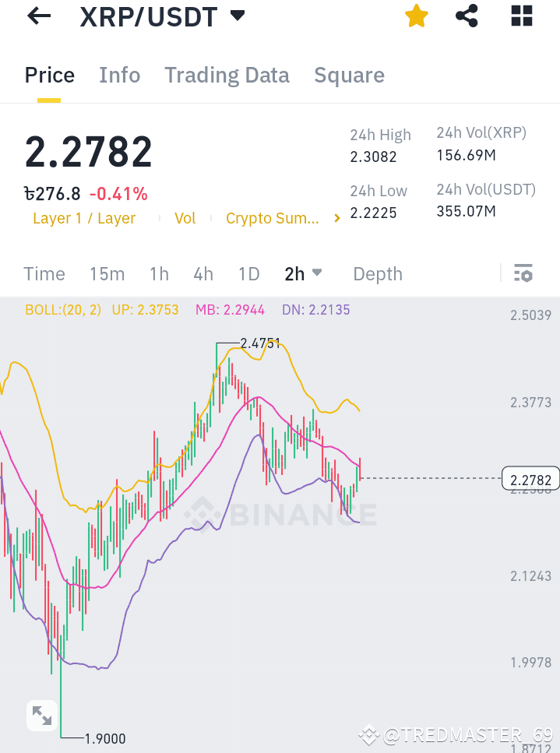This screenshot has height=753, width=560.
Task: Open the BOLL indicator label settings
Action: pyautogui.click(x=62, y=309)
